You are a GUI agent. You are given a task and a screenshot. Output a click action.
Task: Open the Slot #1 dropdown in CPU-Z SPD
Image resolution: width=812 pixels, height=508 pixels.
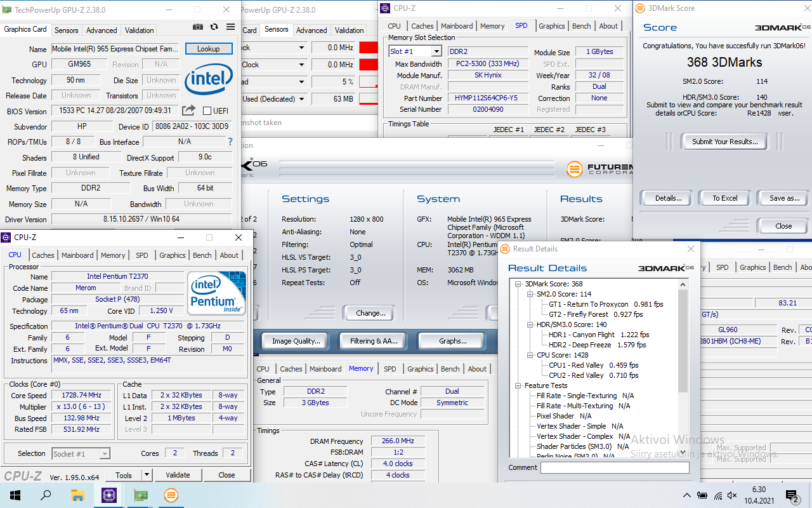(436, 51)
